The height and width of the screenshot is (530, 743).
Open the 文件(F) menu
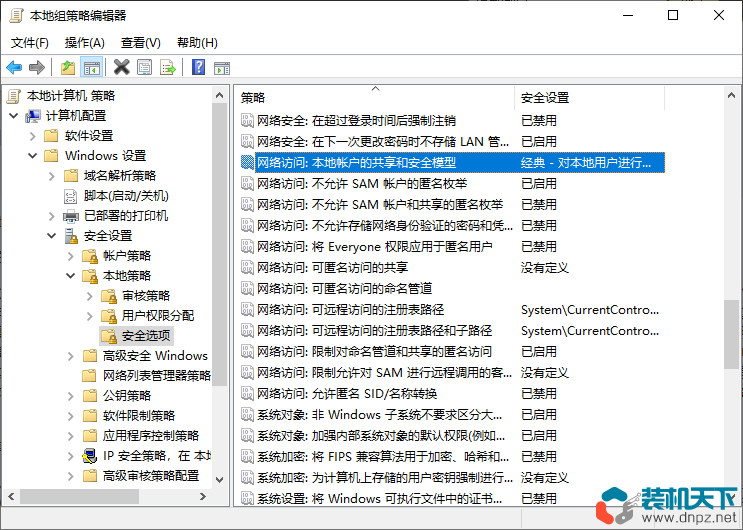(29, 43)
